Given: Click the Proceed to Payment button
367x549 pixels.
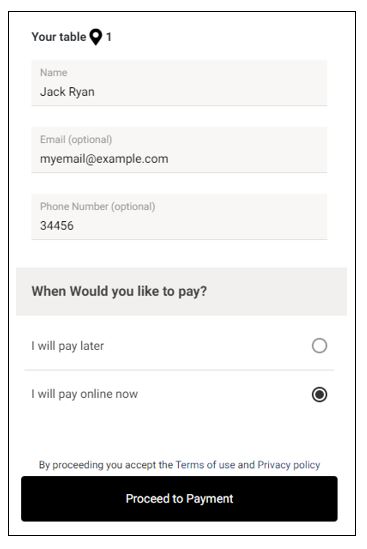Looking at the screenshot, I should [179, 499].
